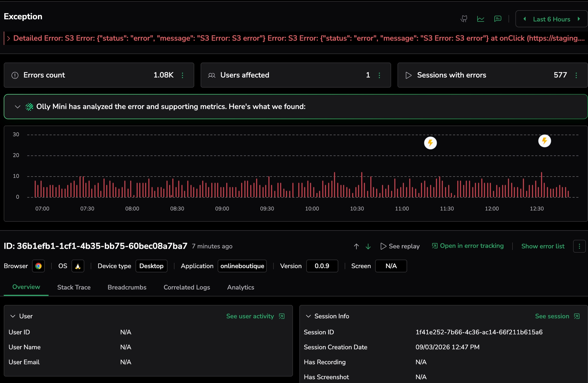The image size is (588, 383).
Task: Go to previous time range arrow
Action: (x=525, y=19)
